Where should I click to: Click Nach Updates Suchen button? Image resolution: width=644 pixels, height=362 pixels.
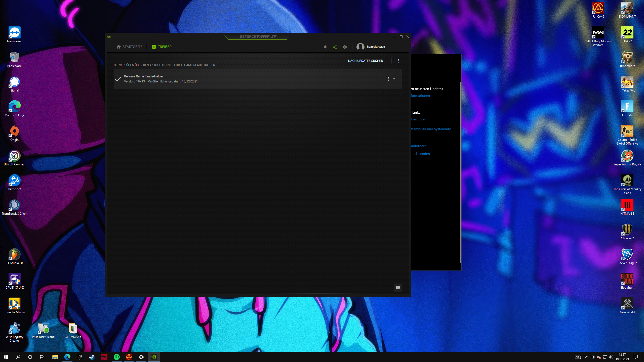coord(366,61)
